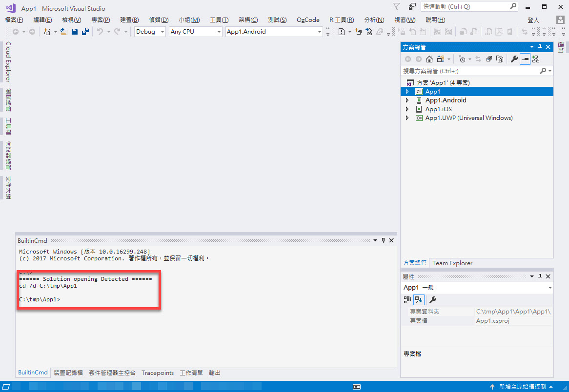569x392 pixels.
Task: Open the 偵錯(D) menu
Action: pos(159,20)
